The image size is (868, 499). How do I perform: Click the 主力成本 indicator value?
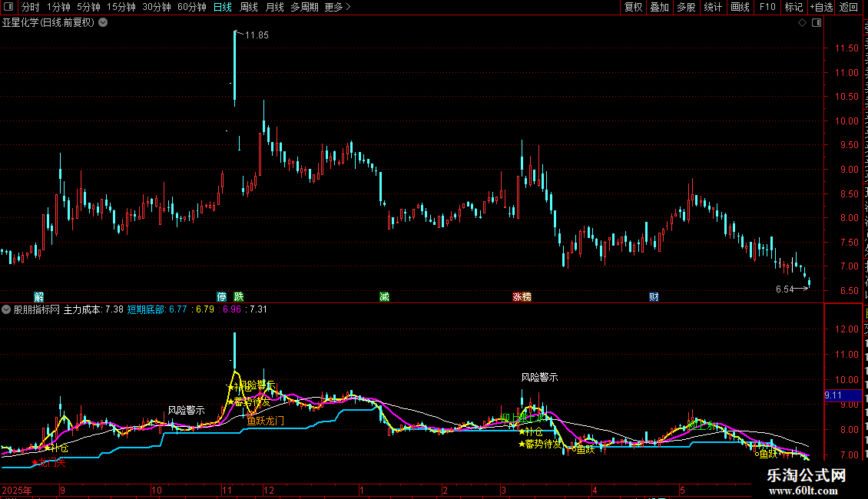(93, 310)
